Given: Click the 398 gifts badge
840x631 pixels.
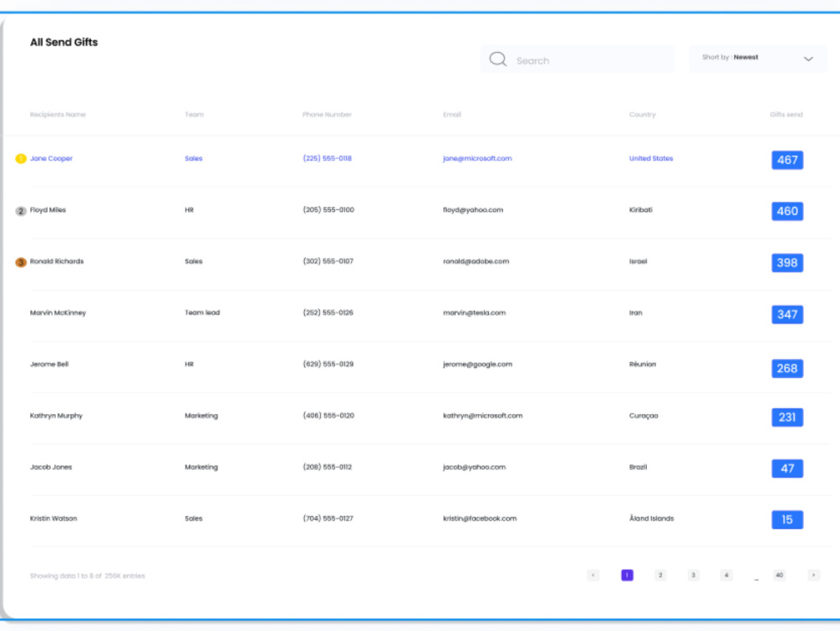Looking at the screenshot, I should [x=787, y=262].
